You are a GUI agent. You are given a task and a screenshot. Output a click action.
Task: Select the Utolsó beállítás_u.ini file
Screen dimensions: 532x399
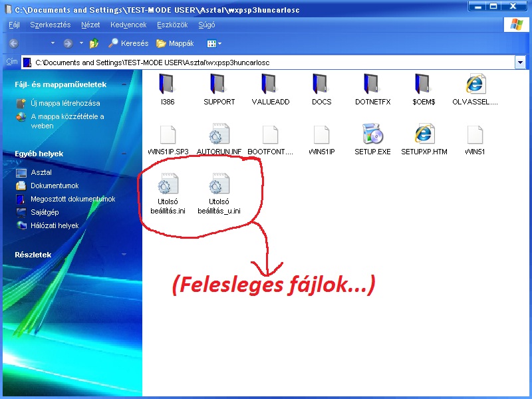(219, 194)
